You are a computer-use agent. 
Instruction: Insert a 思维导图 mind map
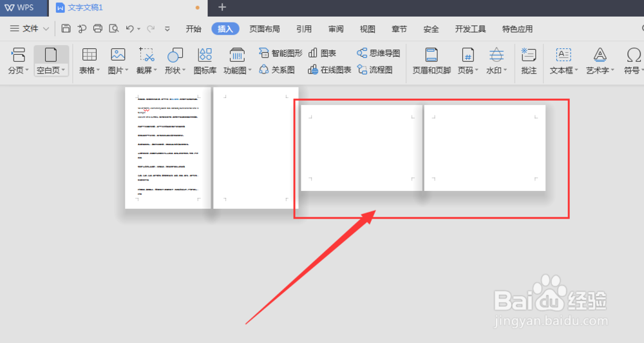click(378, 53)
